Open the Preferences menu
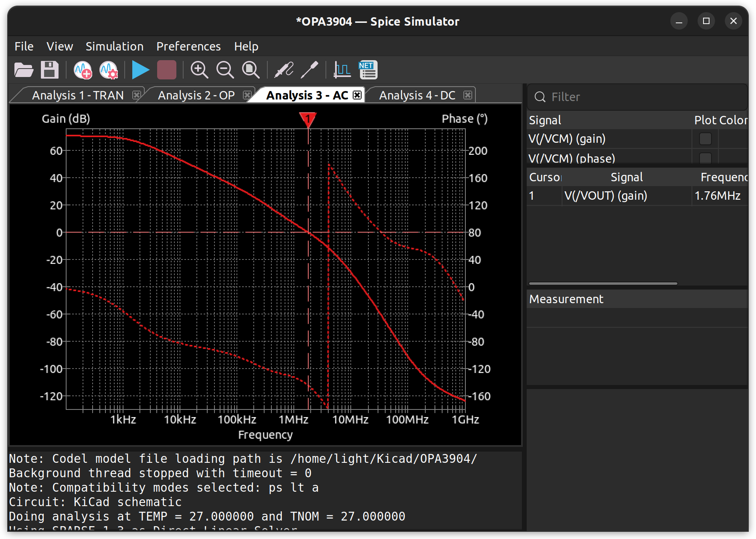This screenshot has height=539, width=756. [188, 47]
